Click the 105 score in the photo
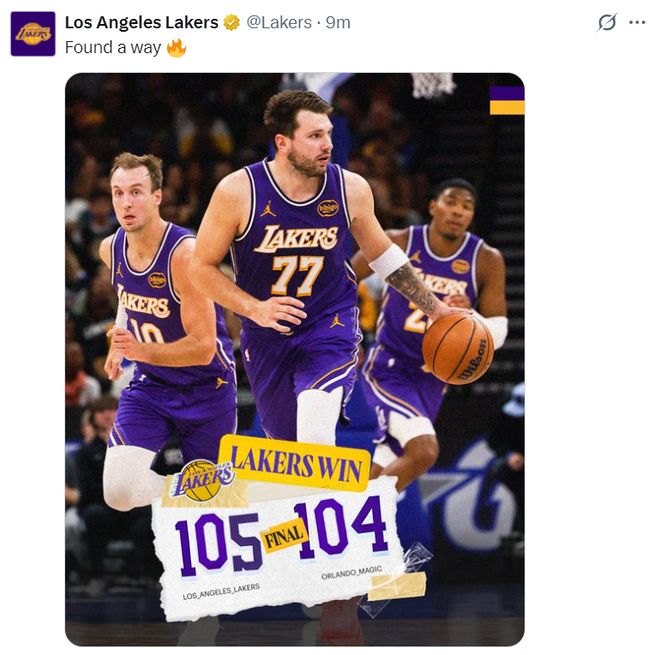Screen dimensions: 660x655 point(217,543)
